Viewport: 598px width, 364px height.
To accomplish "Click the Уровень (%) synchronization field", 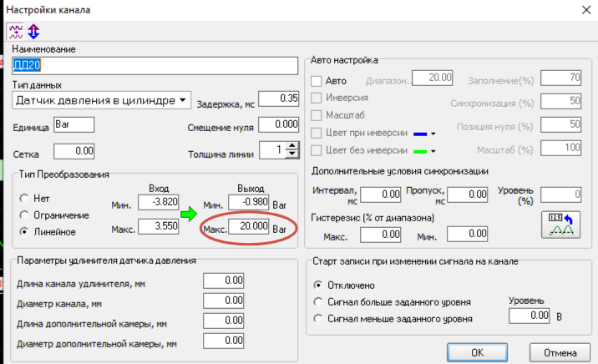I will point(560,195).
